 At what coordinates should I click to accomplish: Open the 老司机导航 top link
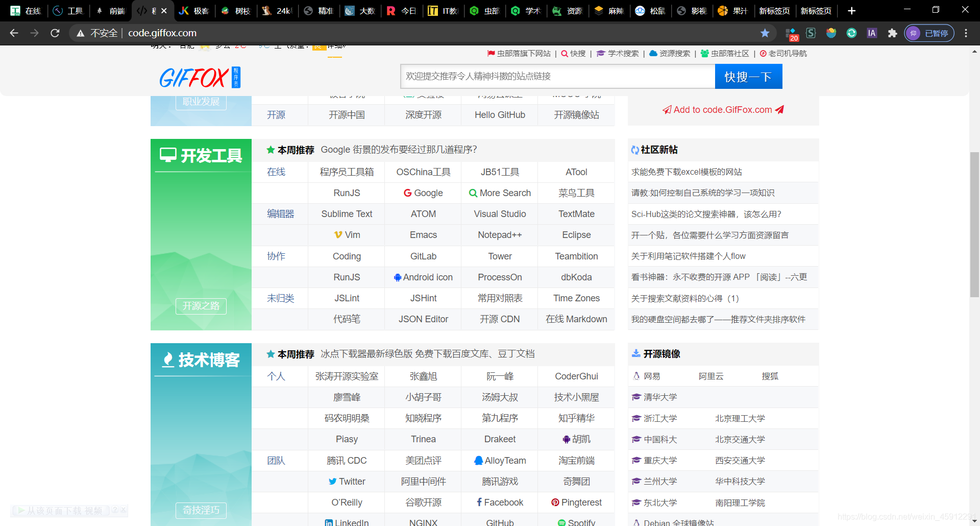coord(783,54)
